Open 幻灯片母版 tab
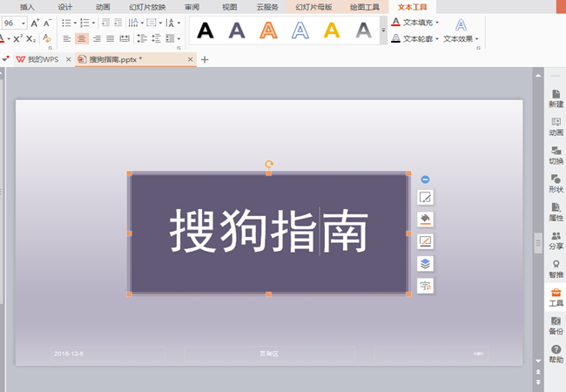This screenshot has height=392, width=566. (313, 7)
